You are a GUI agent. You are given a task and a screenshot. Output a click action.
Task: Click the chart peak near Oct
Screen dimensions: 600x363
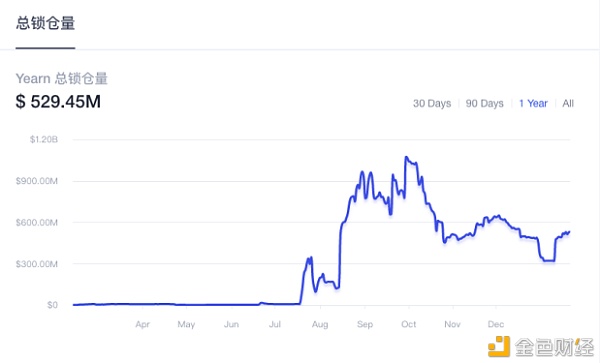[406, 156]
